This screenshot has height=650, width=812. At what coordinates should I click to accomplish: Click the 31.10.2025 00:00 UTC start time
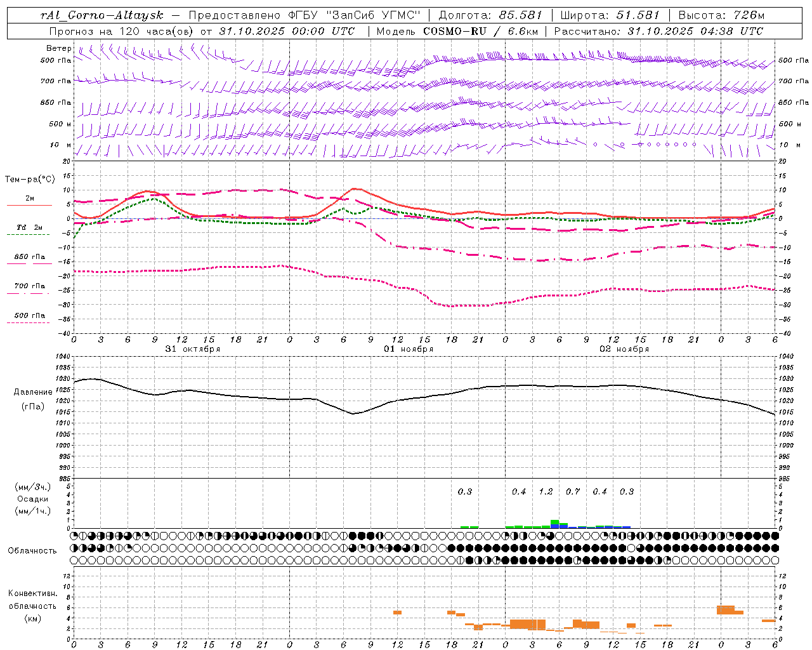287,31
